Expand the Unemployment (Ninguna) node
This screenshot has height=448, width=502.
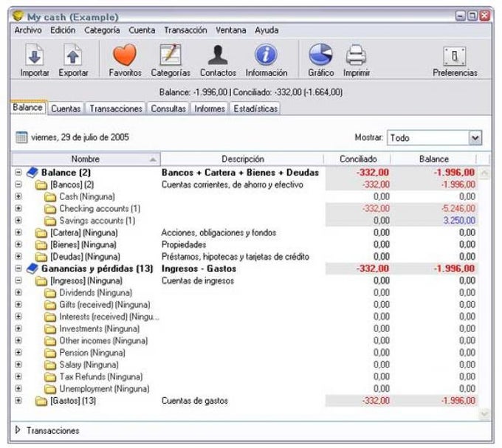tap(18, 388)
